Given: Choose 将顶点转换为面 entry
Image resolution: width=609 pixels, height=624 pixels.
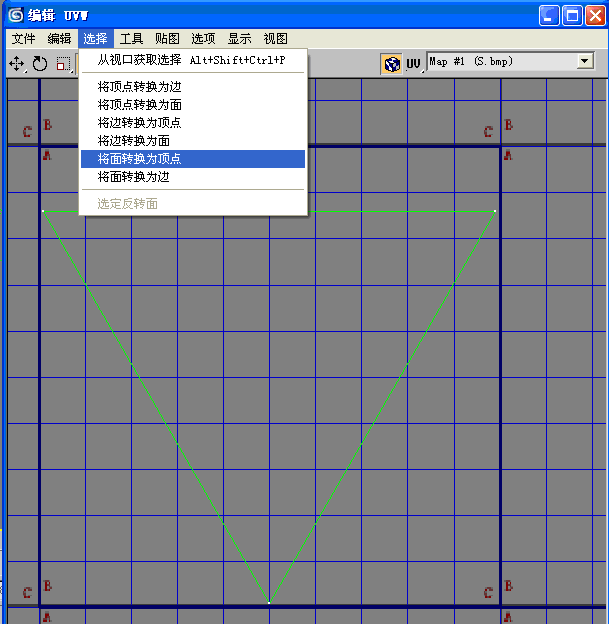Looking at the screenshot, I should coord(193,105).
